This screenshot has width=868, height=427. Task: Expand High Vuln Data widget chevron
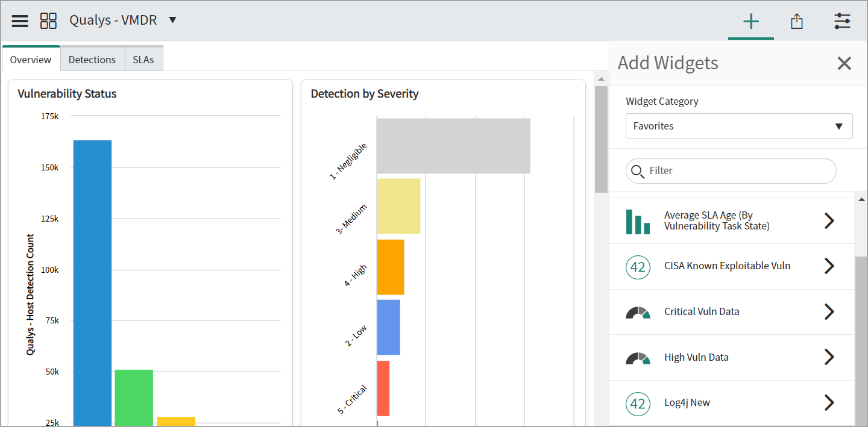pyautogui.click(x=829, y=357)
